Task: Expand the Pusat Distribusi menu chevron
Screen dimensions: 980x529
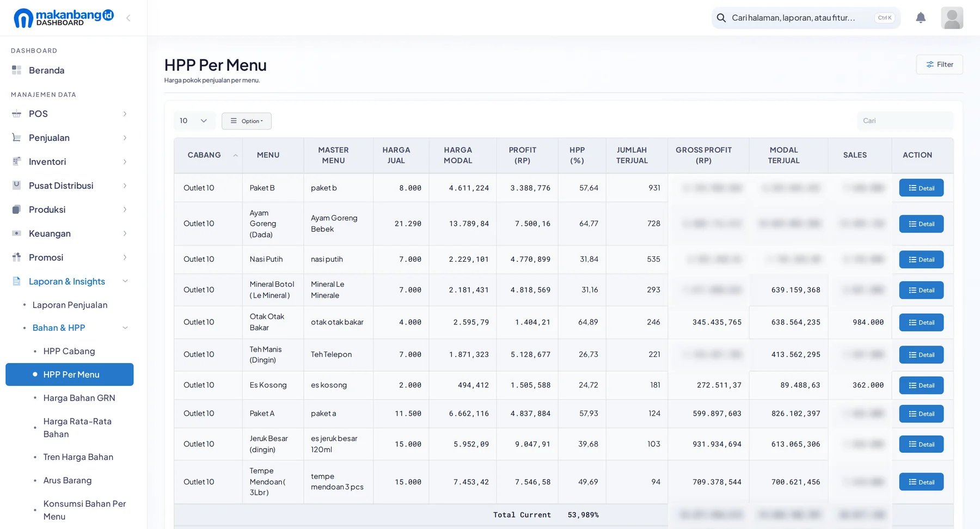Action: [125, 186]
